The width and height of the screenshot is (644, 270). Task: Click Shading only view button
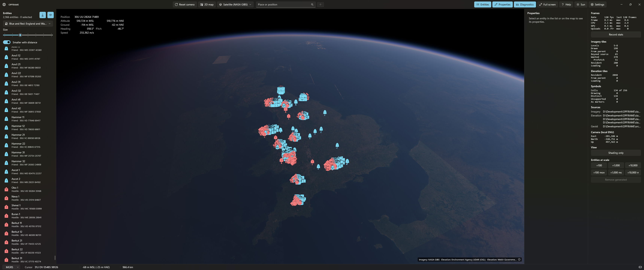coord(616,153)
